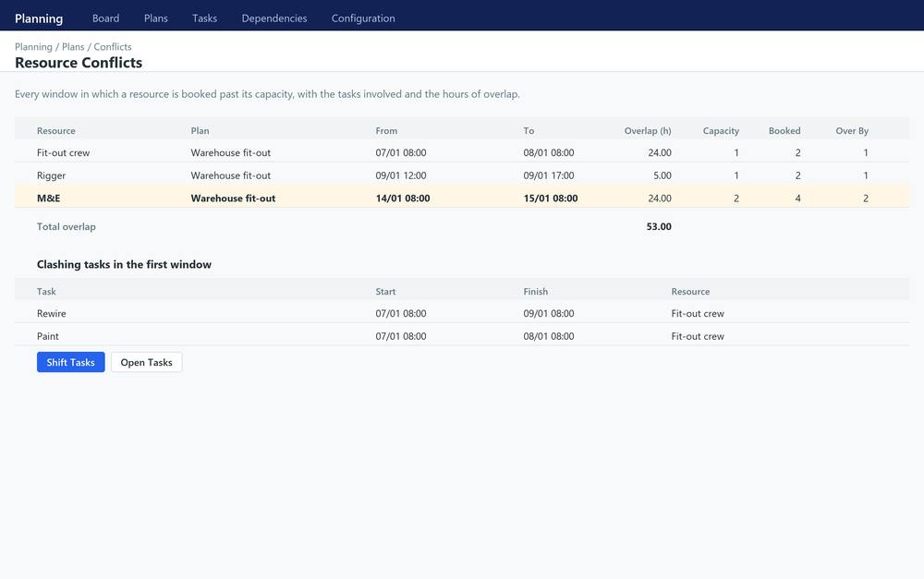Image resolution: width=924 pixels, height=579 pixels.
Task: Click the To column header
Action: pyautogui.click(x=529, y=131)
